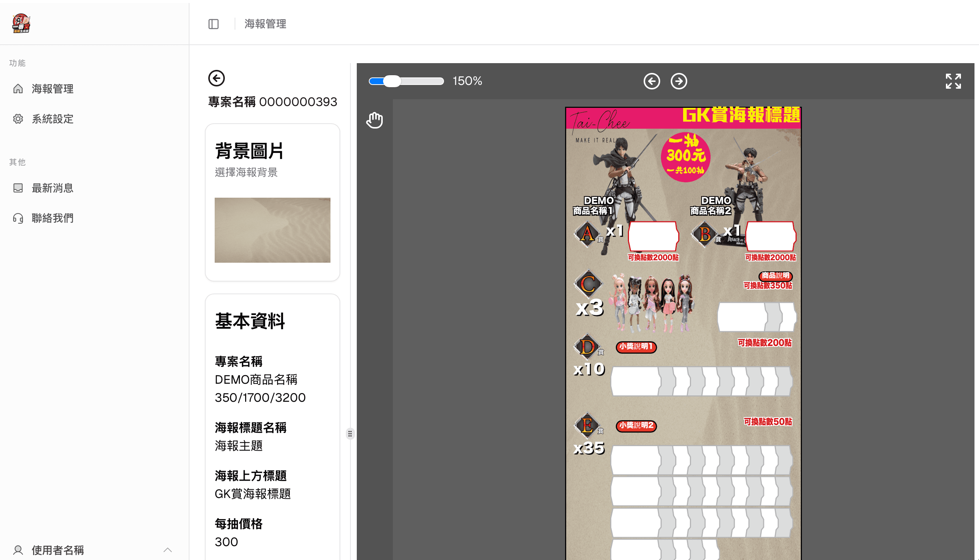Click the gear icon beside 系統設定

(18, 119)
